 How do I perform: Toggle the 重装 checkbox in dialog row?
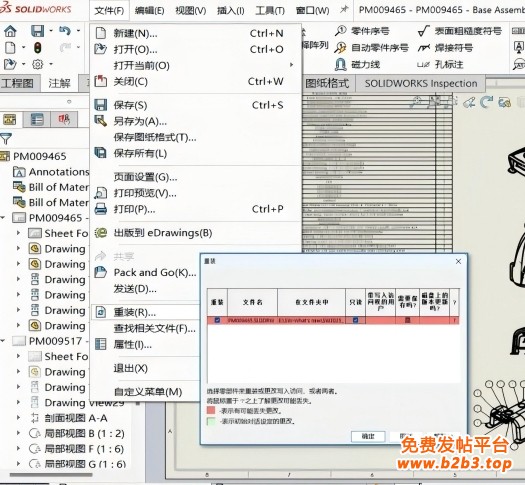(x=217, y=320)
